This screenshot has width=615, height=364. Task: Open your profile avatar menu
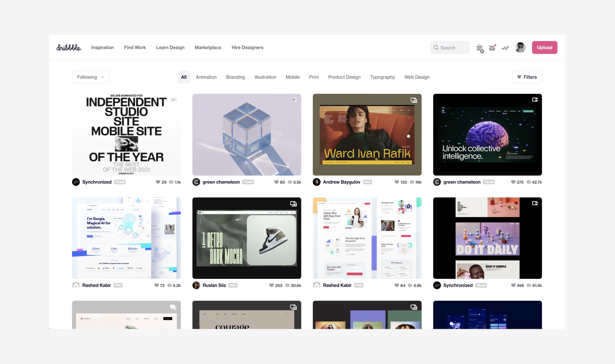coord(520,47)
